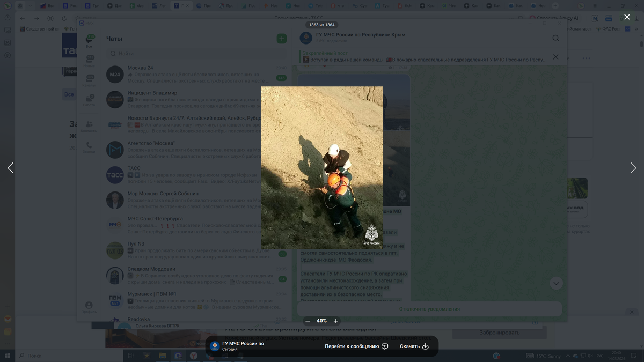Jump to latest message with down chevron
This screenshot has width=644, height=362.
click(x=556, y=283)
